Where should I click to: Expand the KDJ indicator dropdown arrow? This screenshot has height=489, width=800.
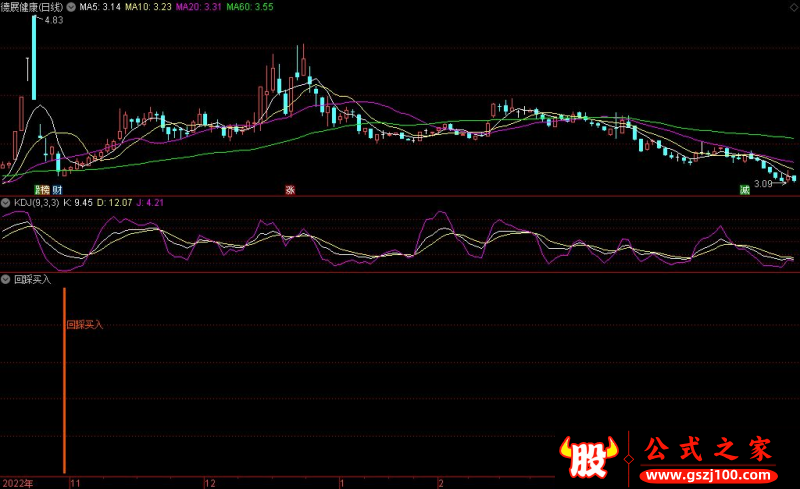point(6,203)
